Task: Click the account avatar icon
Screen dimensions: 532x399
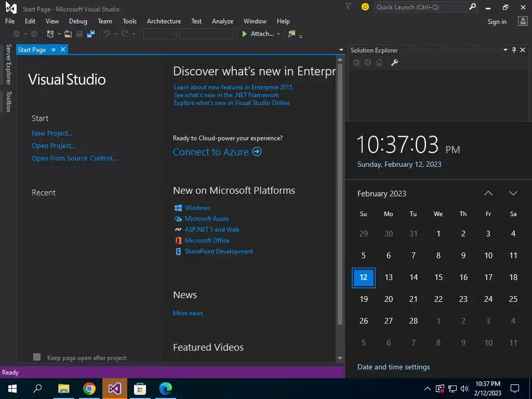Action: pyautogui.click(x=523, y=21)
